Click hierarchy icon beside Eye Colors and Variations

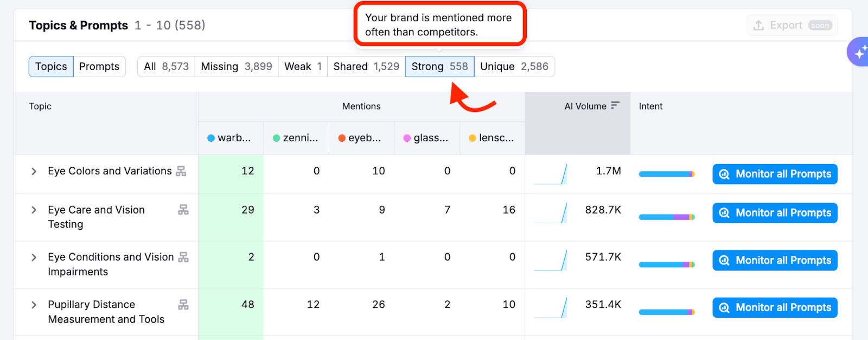click(181, 171)
